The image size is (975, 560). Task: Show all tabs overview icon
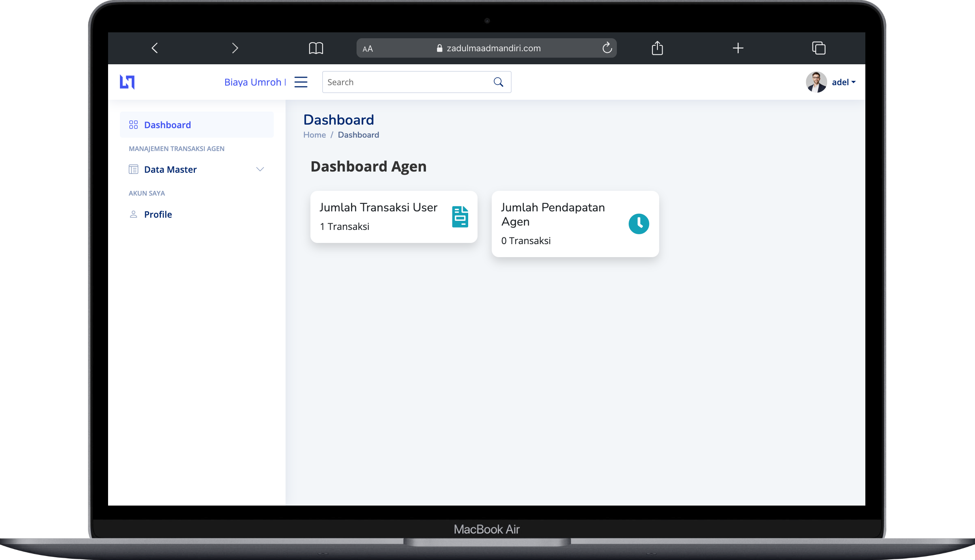coord(818,48)
